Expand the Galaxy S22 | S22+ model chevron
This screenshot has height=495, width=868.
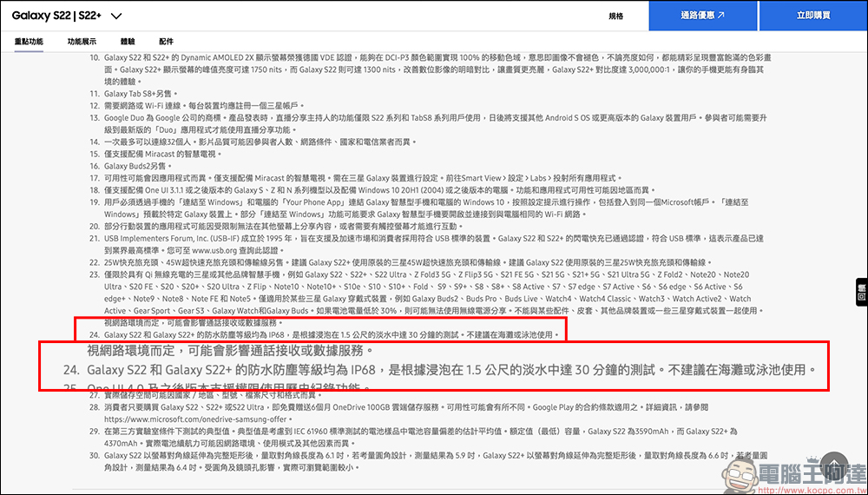tap(116, 16)
